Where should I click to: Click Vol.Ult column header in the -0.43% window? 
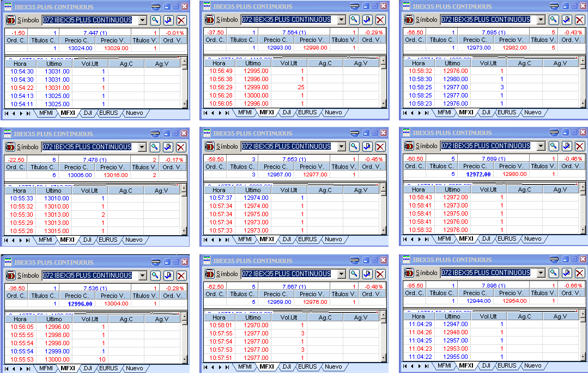point(488,63)
